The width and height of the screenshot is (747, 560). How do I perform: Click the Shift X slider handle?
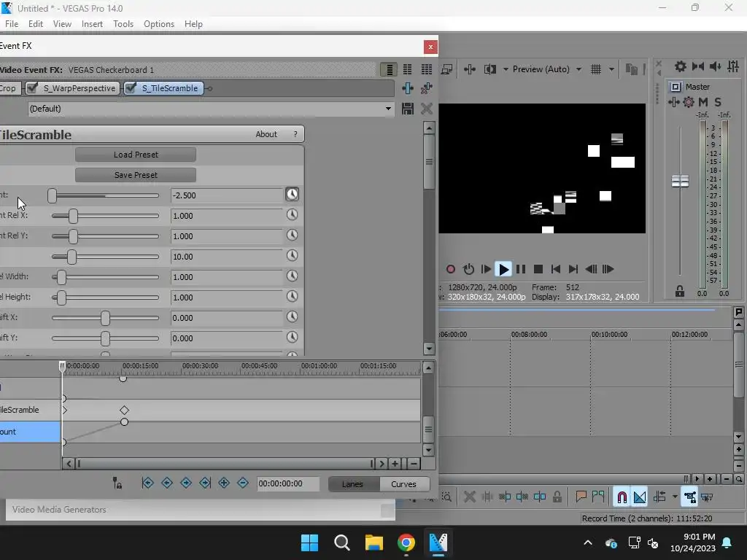click(105, 318)
